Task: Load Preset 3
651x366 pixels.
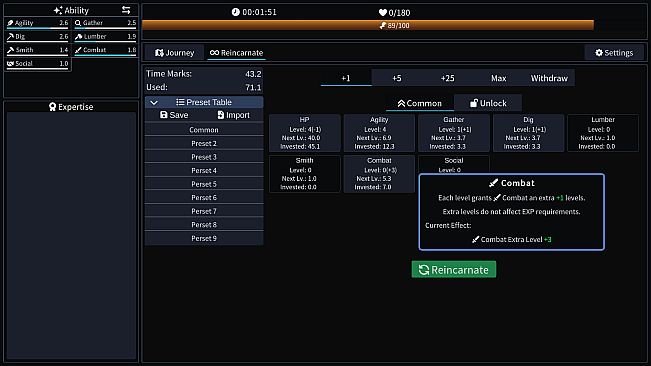Action: pyautogui.click(x=204, y=157)
